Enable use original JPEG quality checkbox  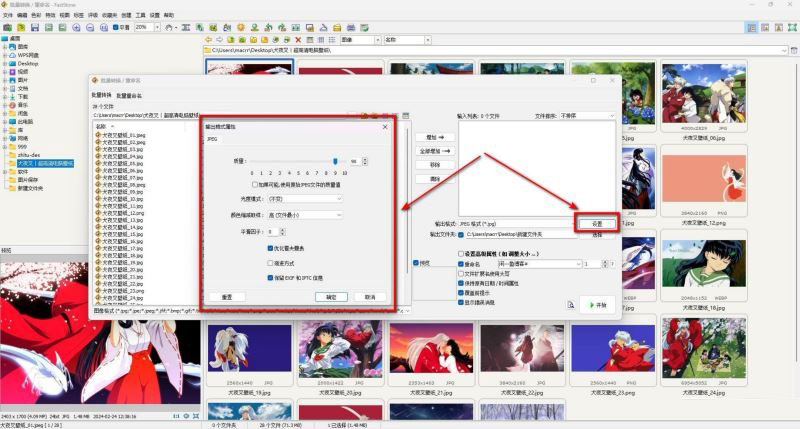coord(255,185)
